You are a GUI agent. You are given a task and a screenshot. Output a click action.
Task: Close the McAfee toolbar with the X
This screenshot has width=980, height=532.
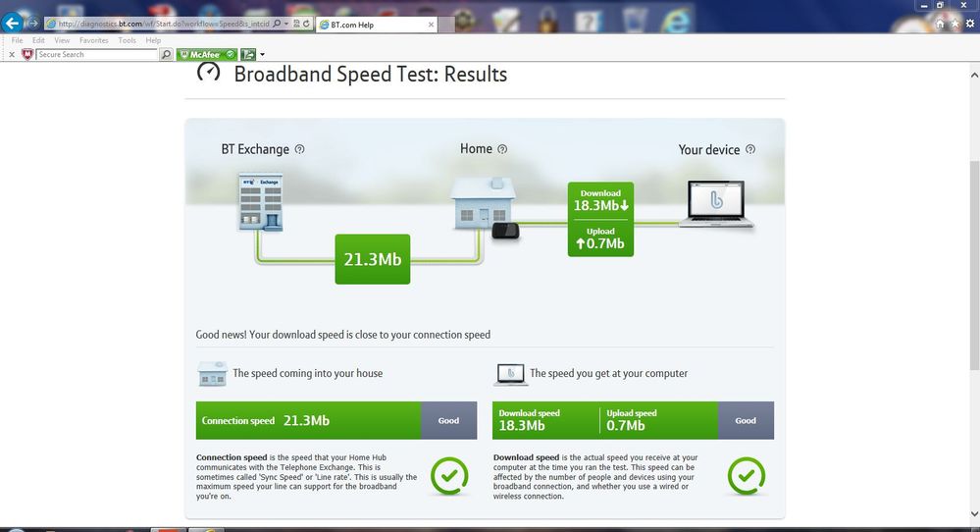11,54
